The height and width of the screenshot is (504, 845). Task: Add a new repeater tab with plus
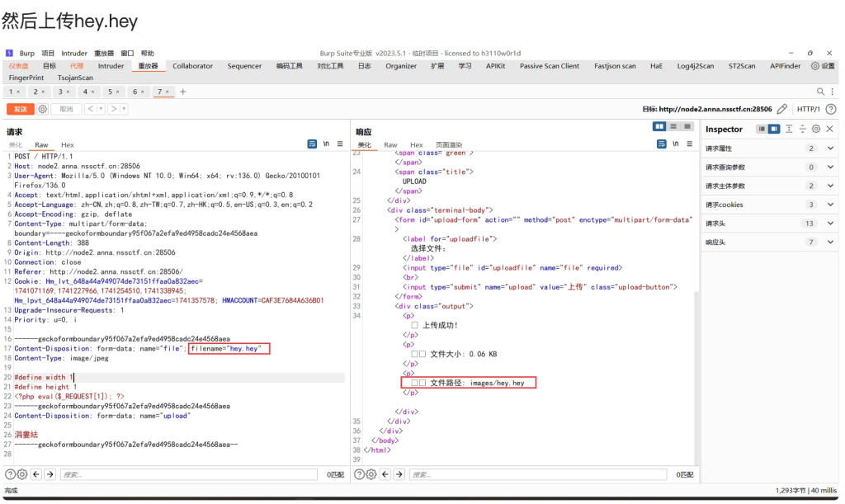tap(182, 92)
